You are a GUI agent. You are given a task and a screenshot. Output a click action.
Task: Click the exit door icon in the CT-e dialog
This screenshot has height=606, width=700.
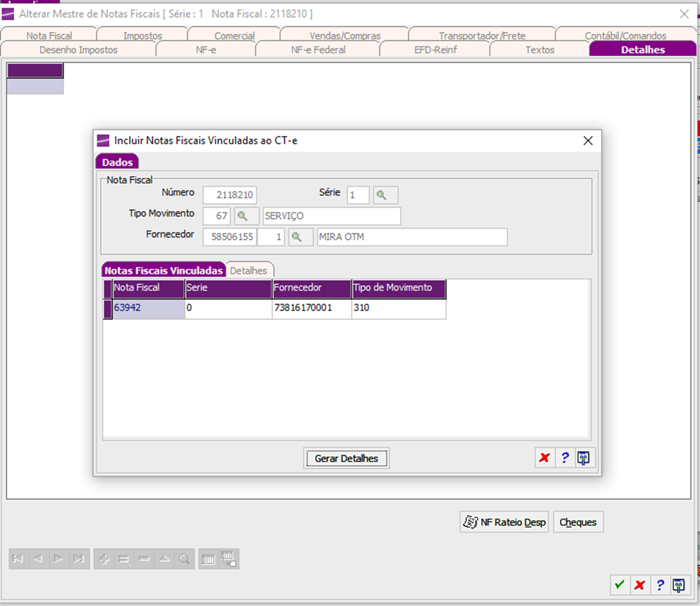[x=583, y=458]
